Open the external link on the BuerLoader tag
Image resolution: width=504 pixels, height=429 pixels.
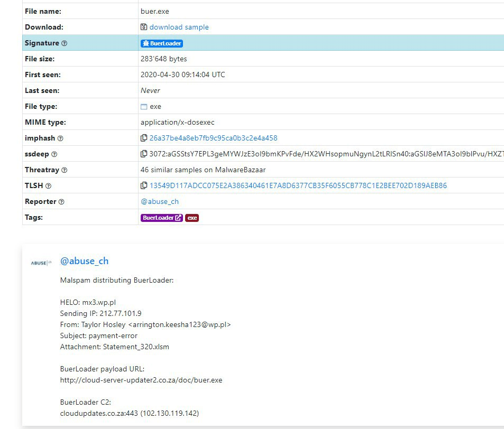[x=178, y=218]
